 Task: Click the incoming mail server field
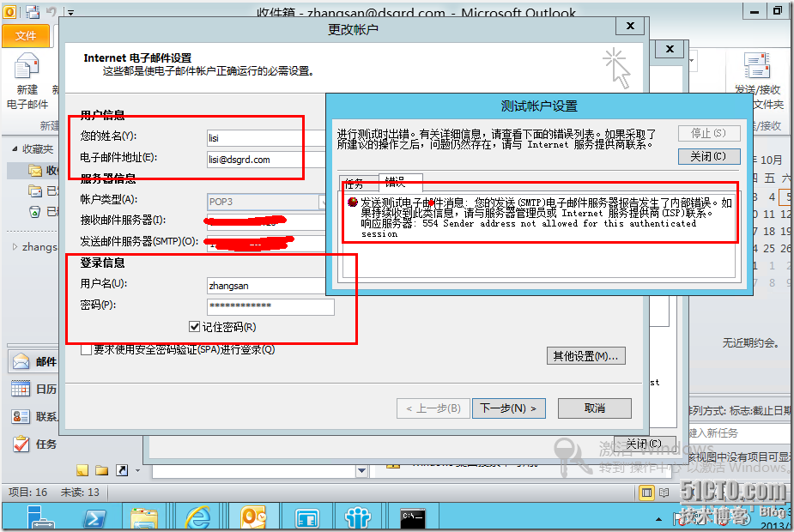266,221
